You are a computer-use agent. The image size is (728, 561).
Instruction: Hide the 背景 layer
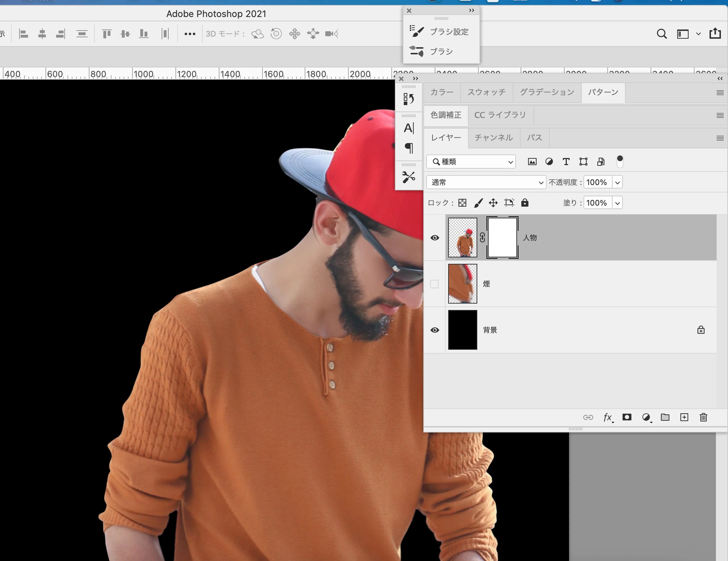point(435,330)
